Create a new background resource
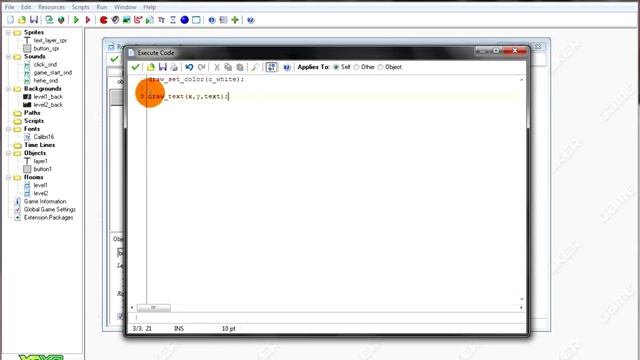 [x=127, y=20]
